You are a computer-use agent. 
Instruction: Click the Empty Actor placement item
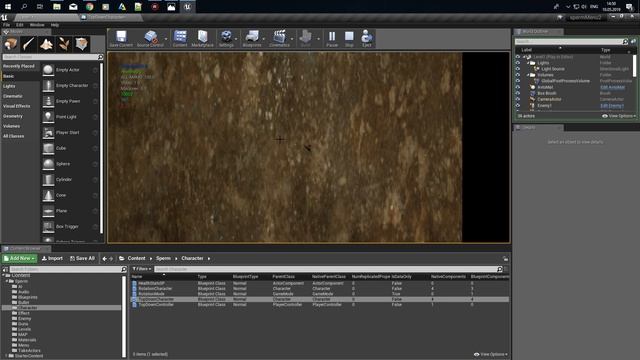pos(70,70)
